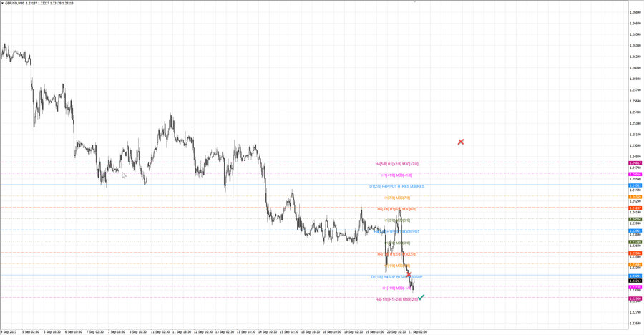Click the 21 Sep 02:30 time axis label
Viewport: 644px width, 335px height.
pyautogui.click(x=418, y=331)
